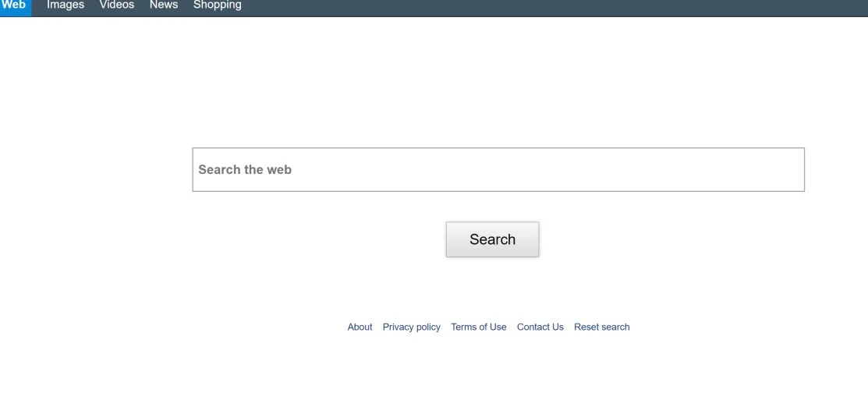Open the Terms of Use link
This screenshot has width=868, height=400.
click(x=478, y=327)
